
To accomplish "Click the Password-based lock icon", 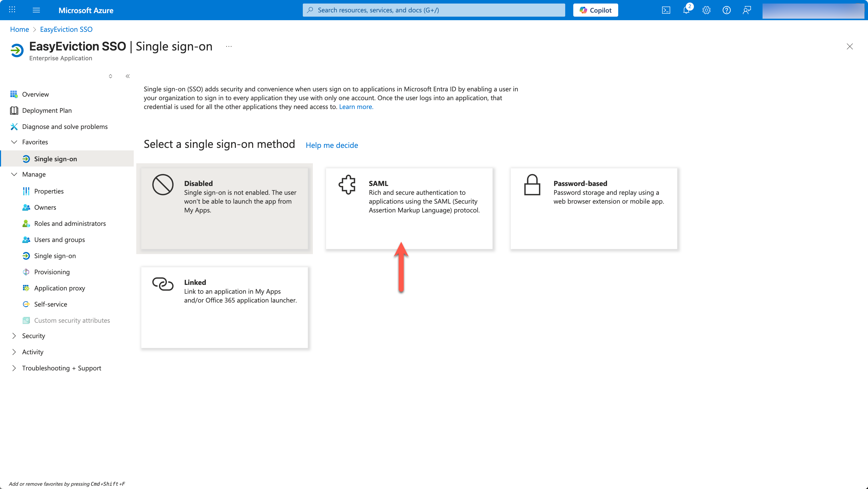I will coord(532,184).
